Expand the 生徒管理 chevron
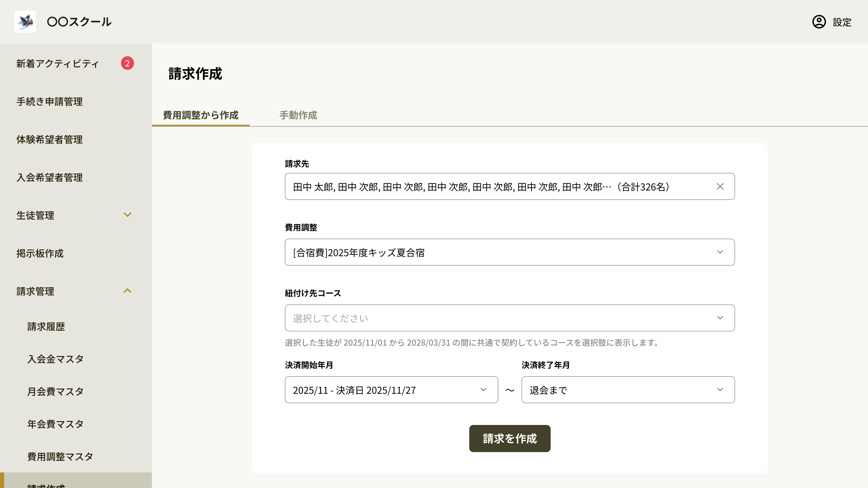Viewport: 868px width, 488px height. [127, 215]
